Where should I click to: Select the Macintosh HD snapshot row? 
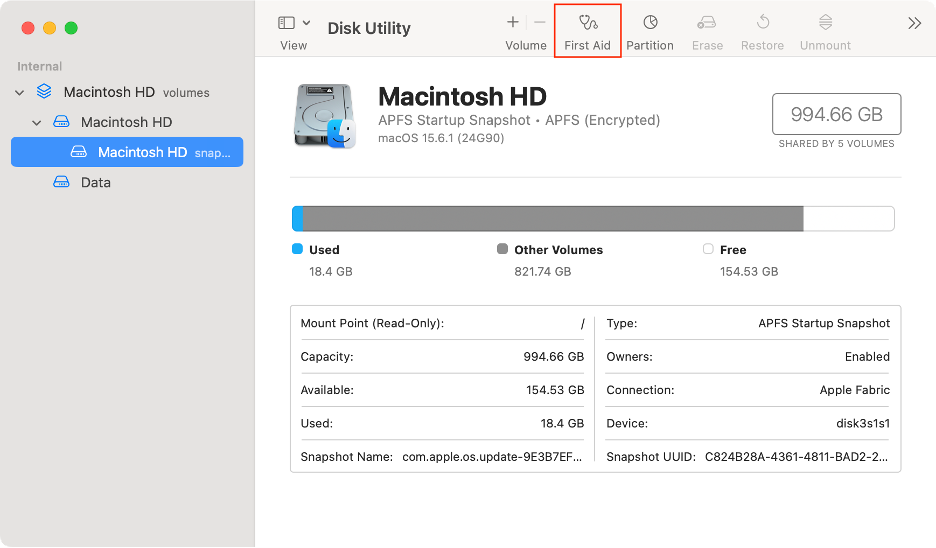click(127, 152)
